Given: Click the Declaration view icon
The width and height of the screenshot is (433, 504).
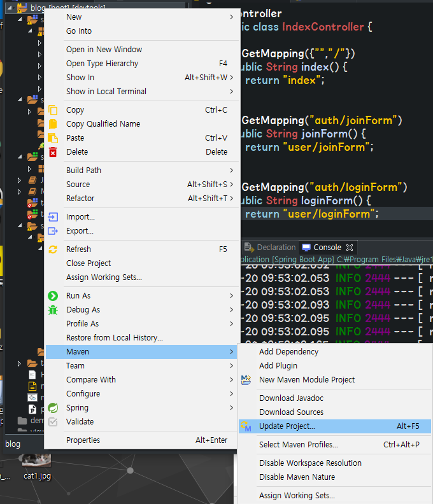Looking at the screenshot, I should point(249,247).
